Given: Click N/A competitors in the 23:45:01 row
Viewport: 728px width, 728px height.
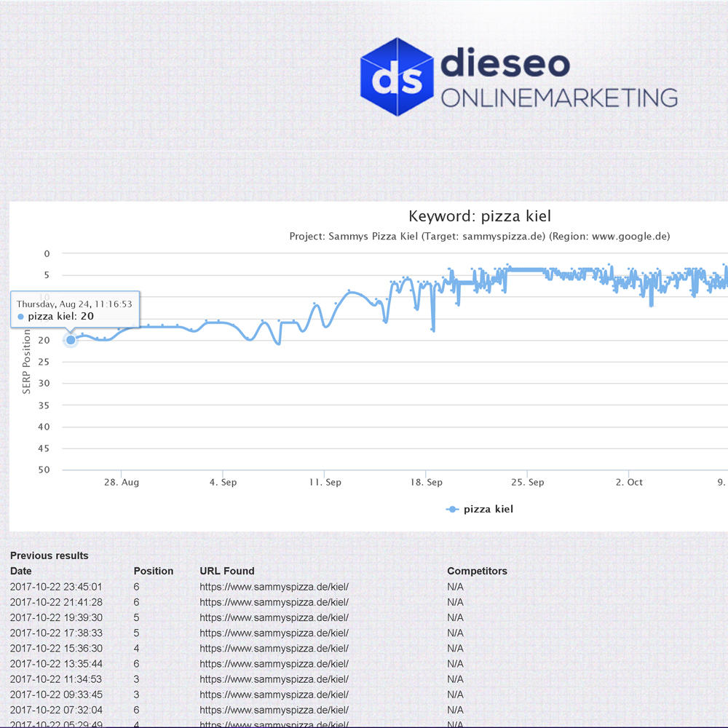Looking at the screenshot, I should (455, 587).
